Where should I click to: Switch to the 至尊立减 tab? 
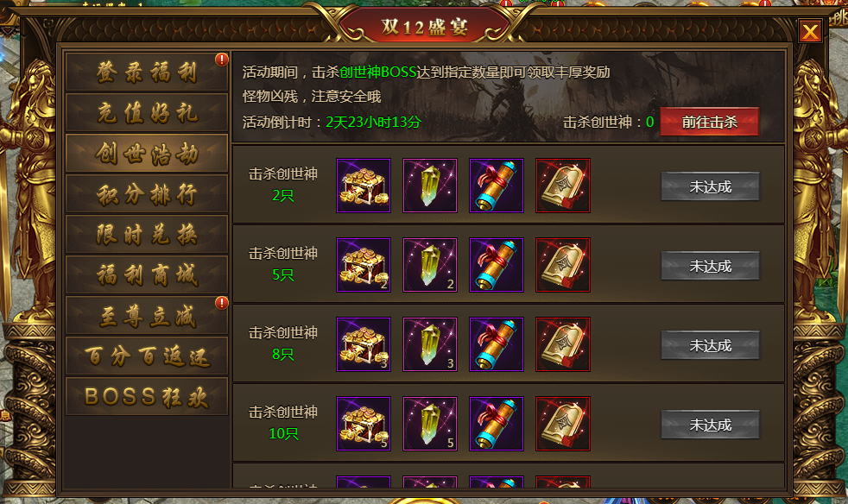coord(147,315)
